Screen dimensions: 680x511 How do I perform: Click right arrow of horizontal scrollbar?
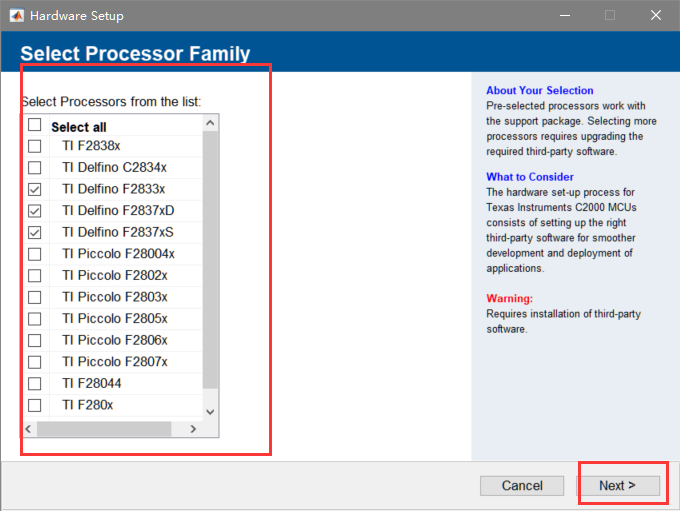194,429
